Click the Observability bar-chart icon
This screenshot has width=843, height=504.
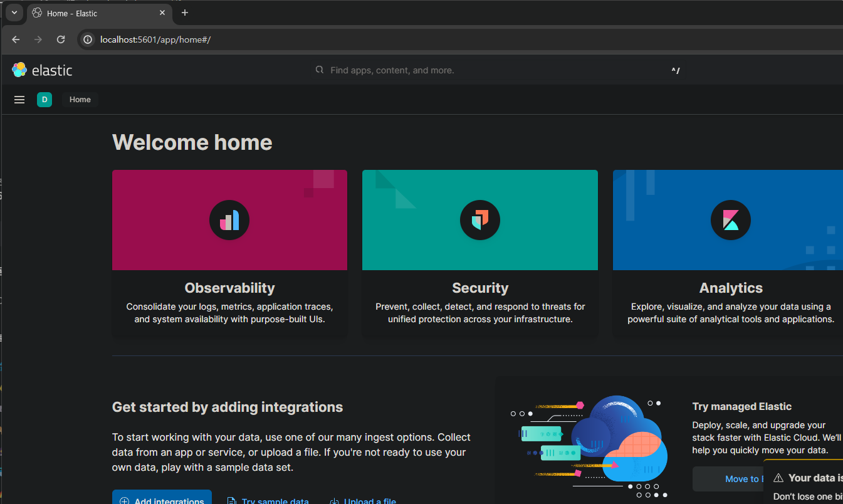pyautogui.click(x=229, y=220)
